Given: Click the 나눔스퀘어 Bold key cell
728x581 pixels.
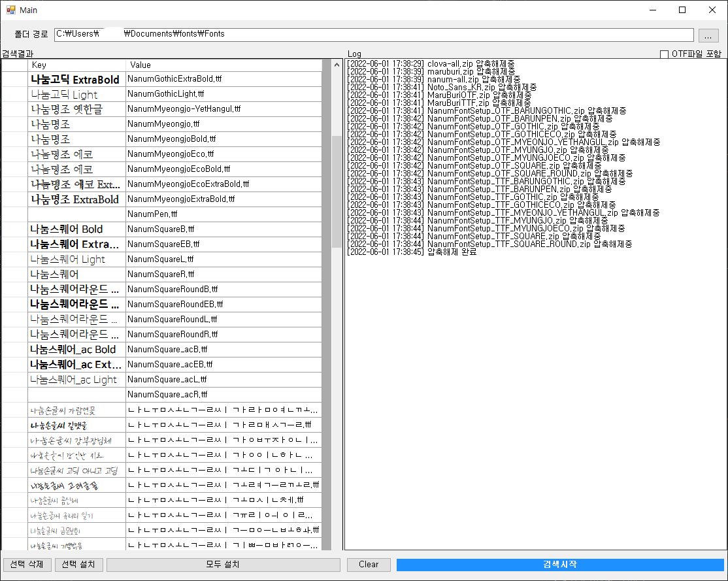Looking at the screenshot, I should point(76,229).
